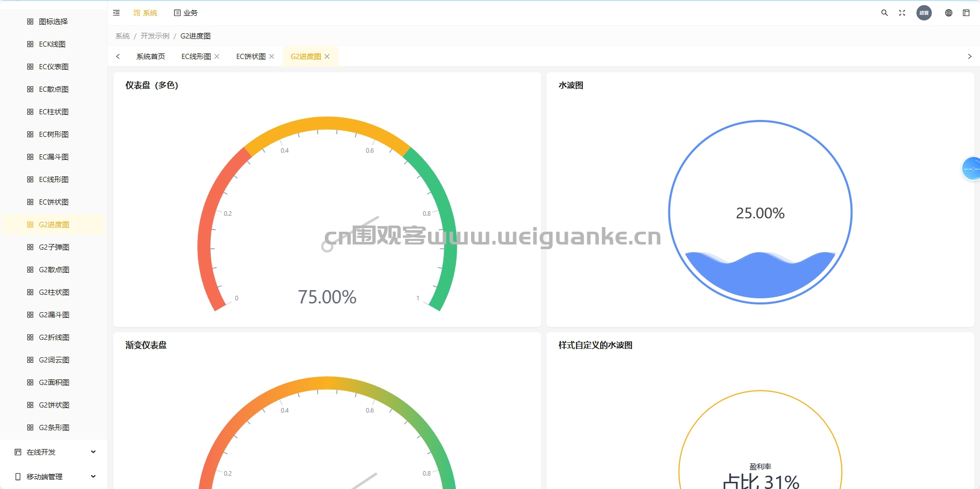Click the grid icon beside EC漏斗图

pyautogui.click(x=30, y=157)
